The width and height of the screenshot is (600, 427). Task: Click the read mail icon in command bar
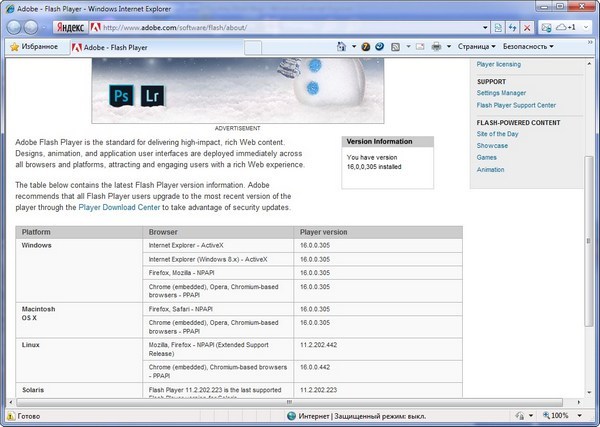(x=420, y=47)
